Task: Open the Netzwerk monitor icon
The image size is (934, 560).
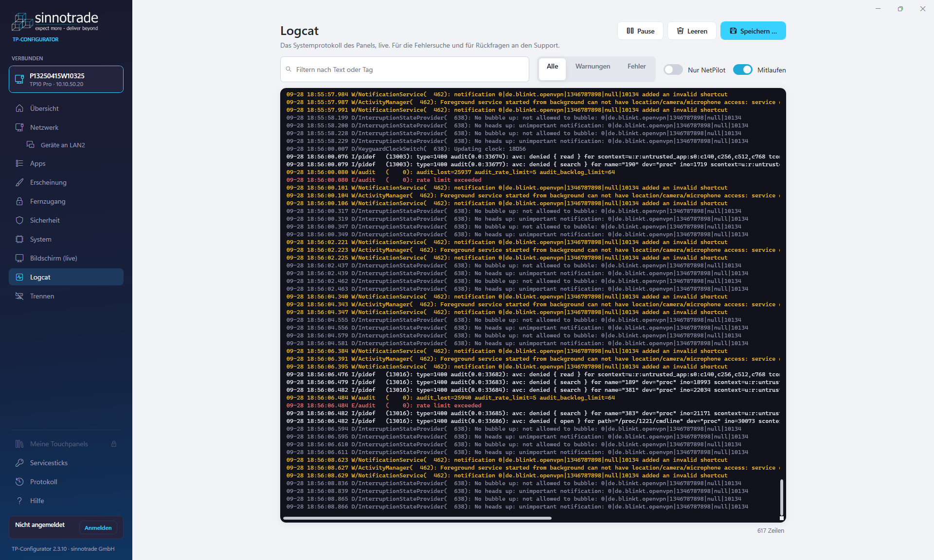Action: [19, 127]
